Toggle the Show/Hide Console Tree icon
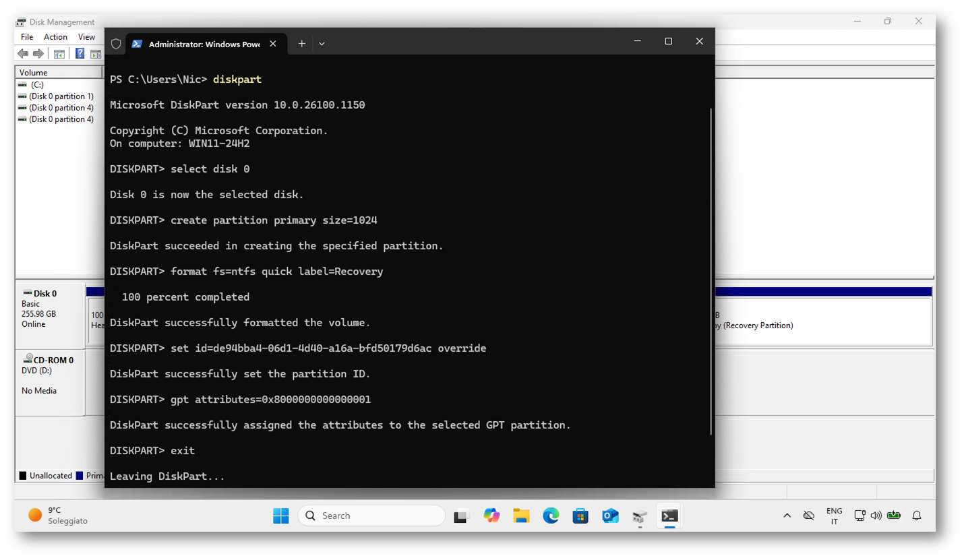Screen dimensions: 964x560 pos(59,54)
